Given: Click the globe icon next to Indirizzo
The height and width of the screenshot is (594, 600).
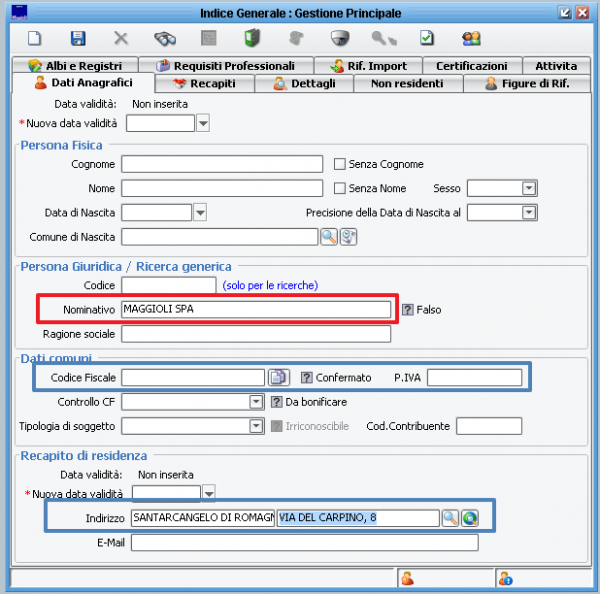Looking at the screenshot, I should point(470,518).
